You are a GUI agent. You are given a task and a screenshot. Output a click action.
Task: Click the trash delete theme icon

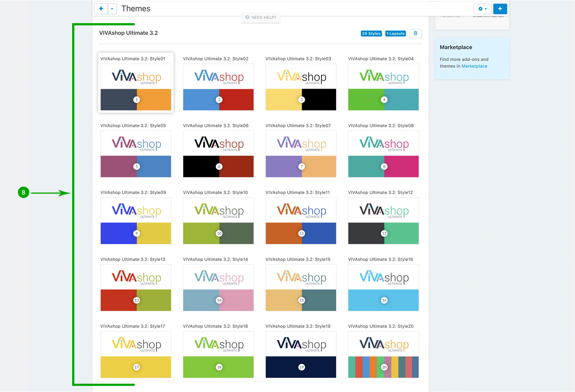[415, 34]
